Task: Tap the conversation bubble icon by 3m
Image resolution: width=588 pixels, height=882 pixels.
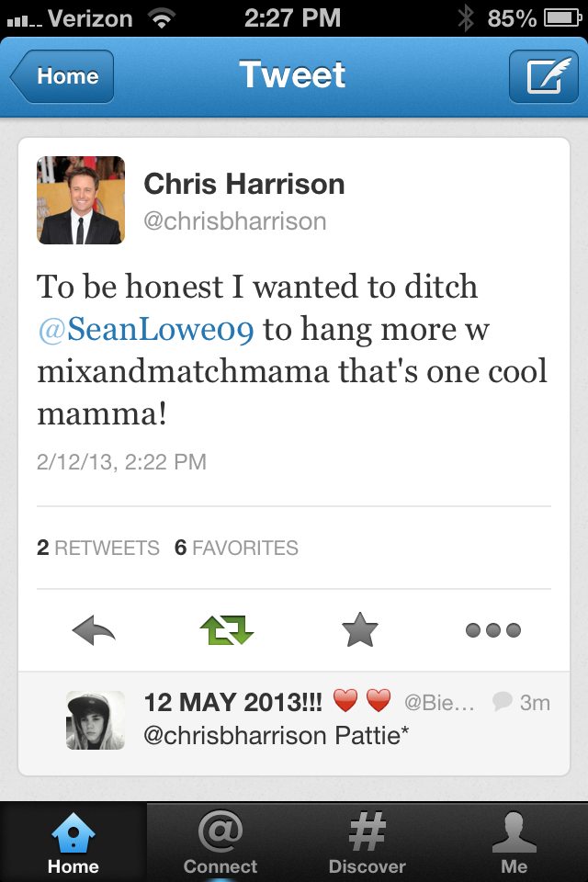Action: (502, 701)
